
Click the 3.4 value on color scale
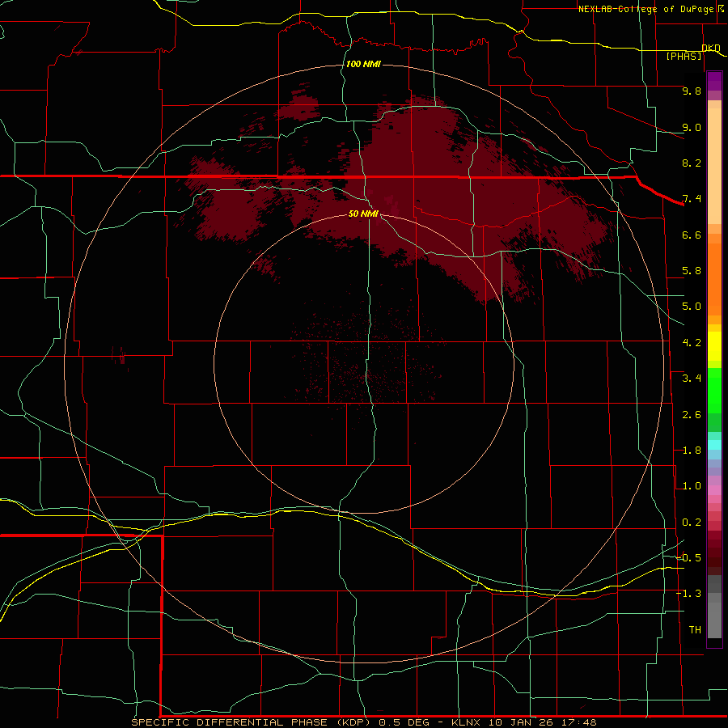point(692,379)
